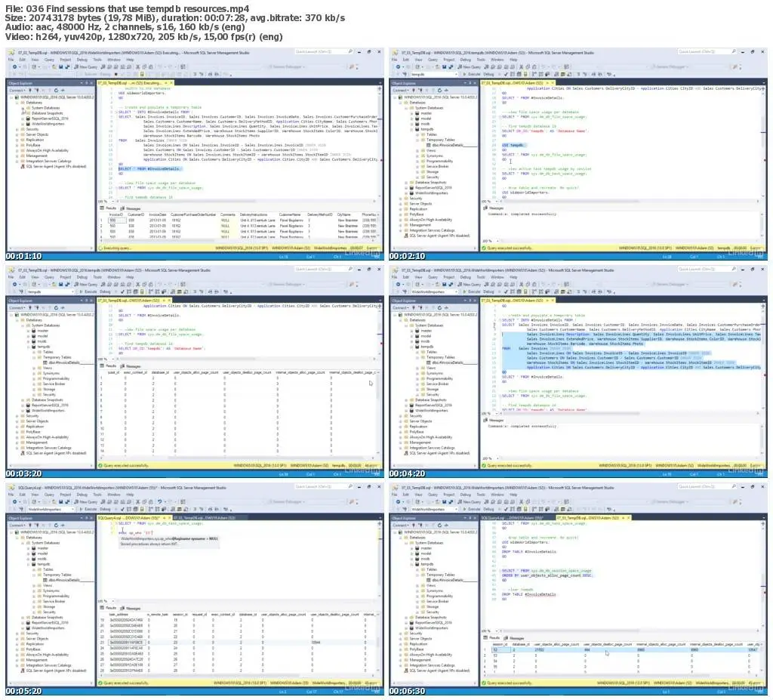773x700 pixels.
Task: Click Connect in Object Explorer, 00:05:20 frame
Action: (x=17, y=526)
